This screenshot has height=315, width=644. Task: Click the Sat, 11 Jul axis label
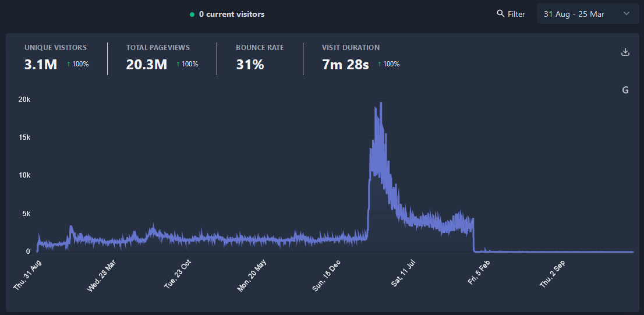click(x=405, y=272)
